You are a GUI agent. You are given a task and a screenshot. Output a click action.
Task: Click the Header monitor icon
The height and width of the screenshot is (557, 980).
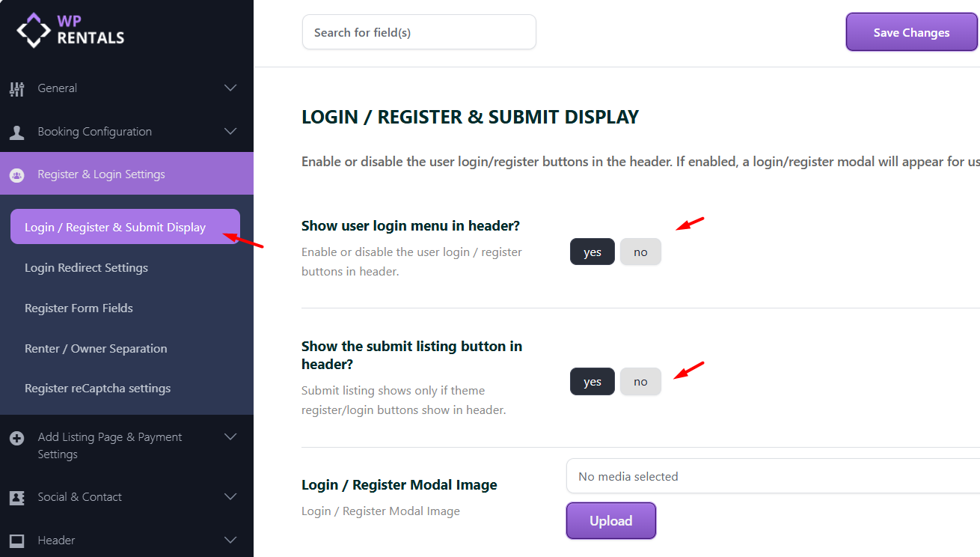[16, 541]
